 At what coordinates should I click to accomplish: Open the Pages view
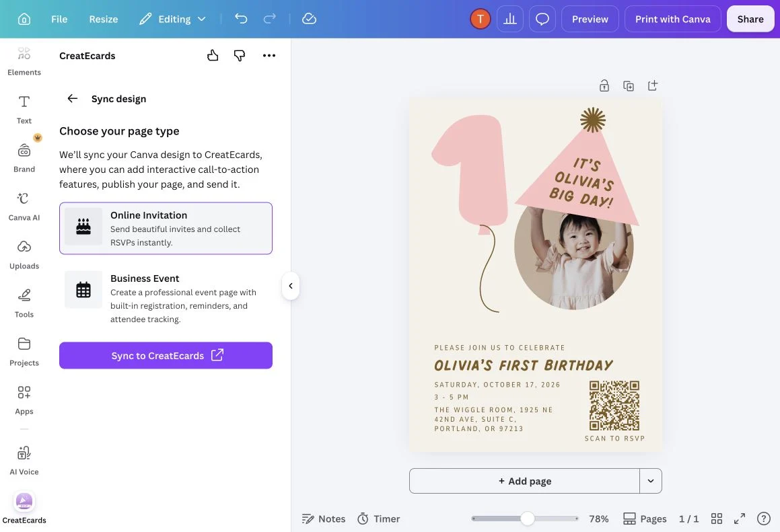(645, 519)
